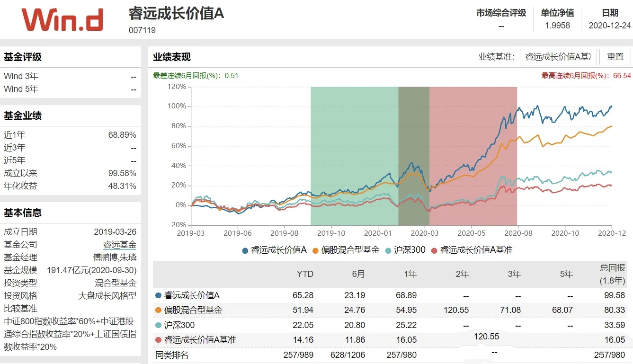Image resolution: width=633 pixels, height=364 pixels.
Task: Click 沪深300 row label in table
Action: click(179, 326)
